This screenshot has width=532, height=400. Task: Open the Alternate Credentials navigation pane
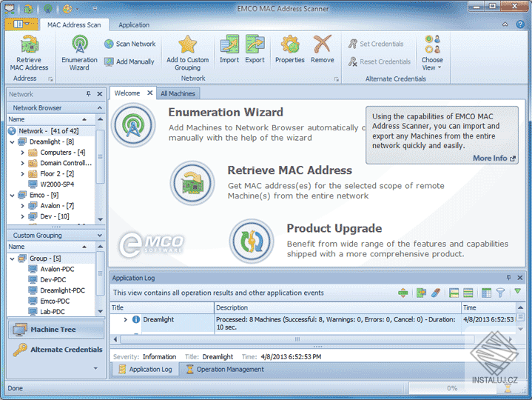(55, 350)
